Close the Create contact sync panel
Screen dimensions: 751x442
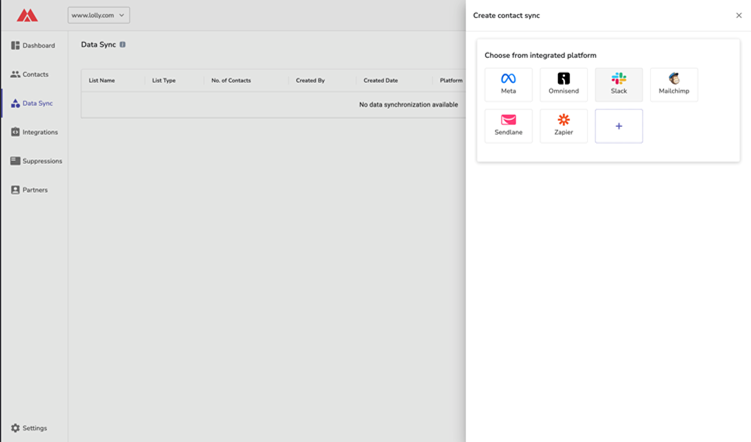[739, 15]
